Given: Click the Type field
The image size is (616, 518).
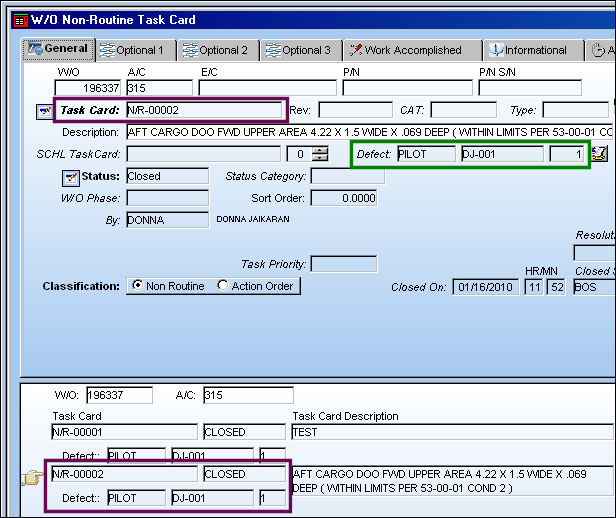Looking at the screenshot, I should point(576,110).
